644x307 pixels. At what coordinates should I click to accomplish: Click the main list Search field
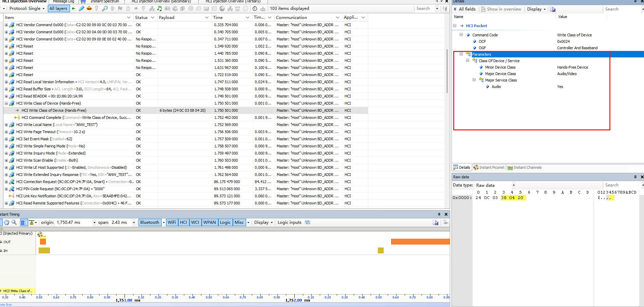point(424,8)
